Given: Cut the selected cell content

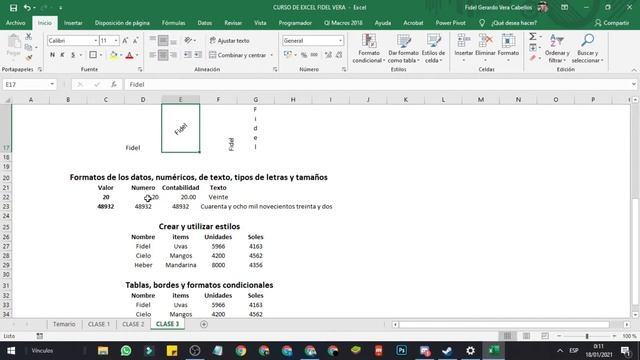Looking at the screenshot, I should point(28,37).
